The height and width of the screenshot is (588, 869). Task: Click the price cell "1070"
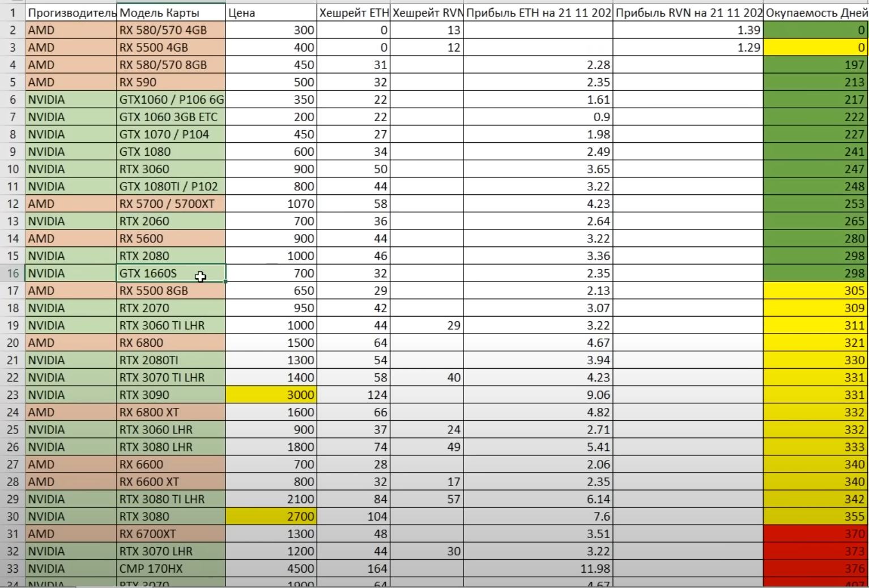271,204
